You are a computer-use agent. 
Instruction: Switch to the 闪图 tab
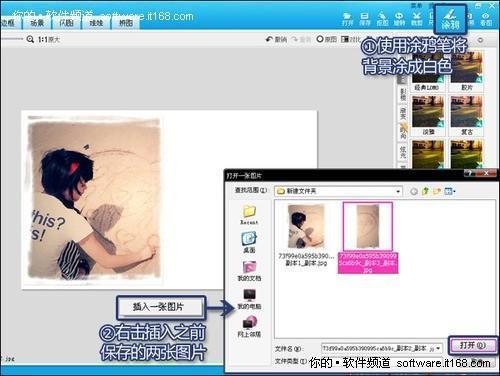(x=66, y=23)
